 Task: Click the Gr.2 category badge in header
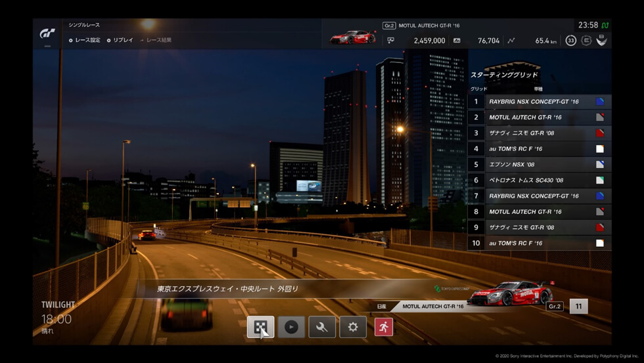tap(389, 26)
